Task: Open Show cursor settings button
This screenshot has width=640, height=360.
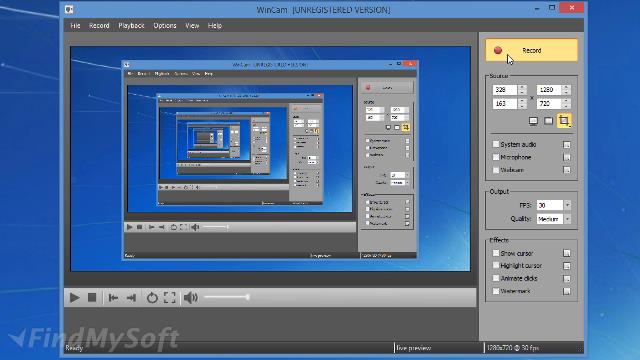Action: coord(567,253)
